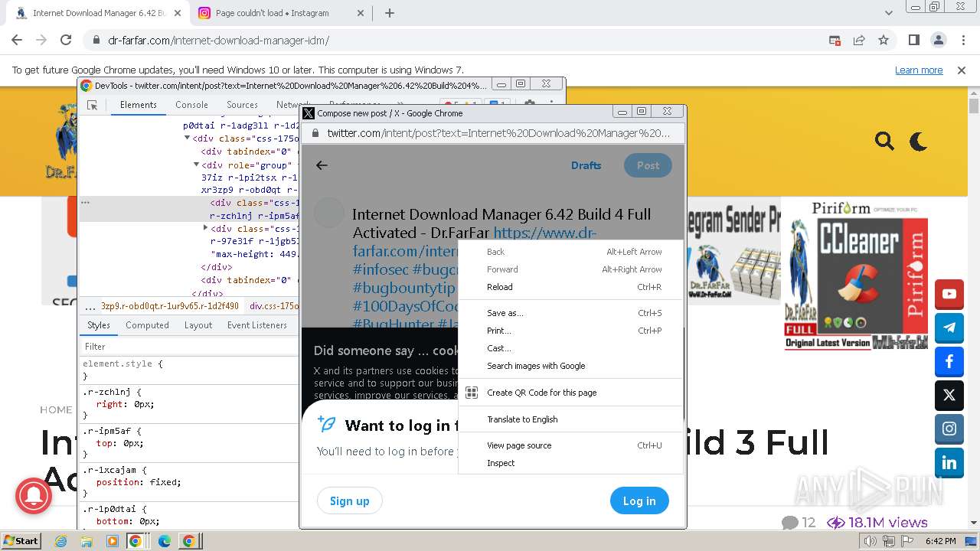Click the Post button in X compose window
This screenshot has width=980, height=551.
tap(648, 165)
